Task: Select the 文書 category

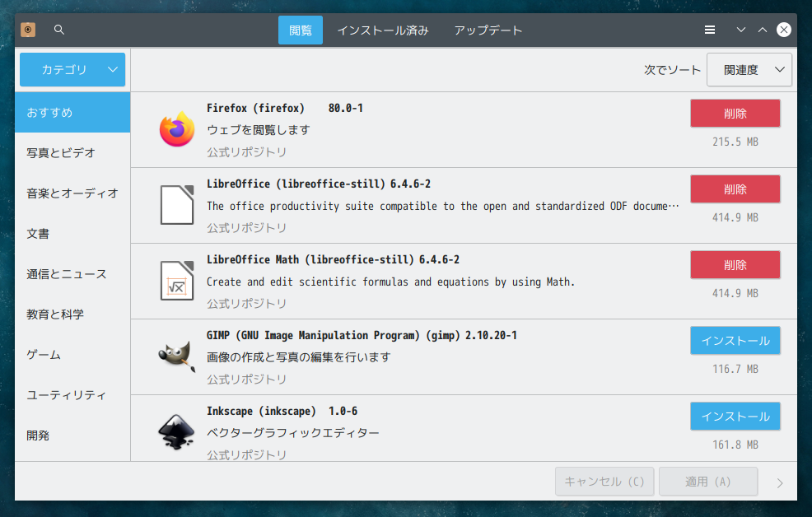Action: [72, 234]
